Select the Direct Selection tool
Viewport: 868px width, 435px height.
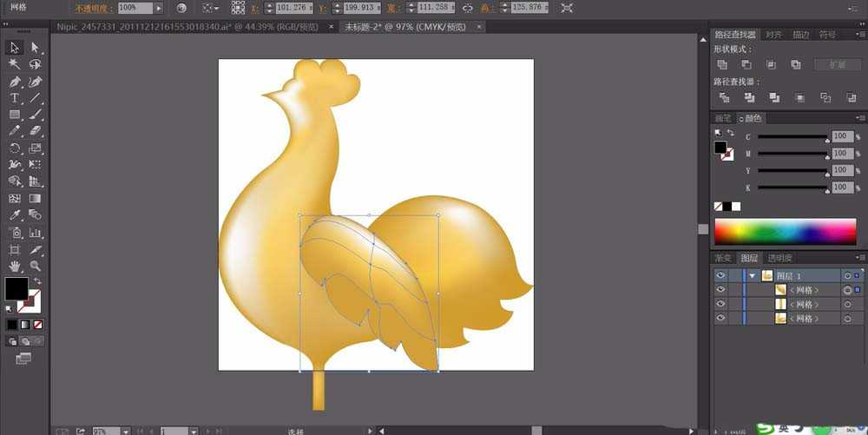pos(36,48)
